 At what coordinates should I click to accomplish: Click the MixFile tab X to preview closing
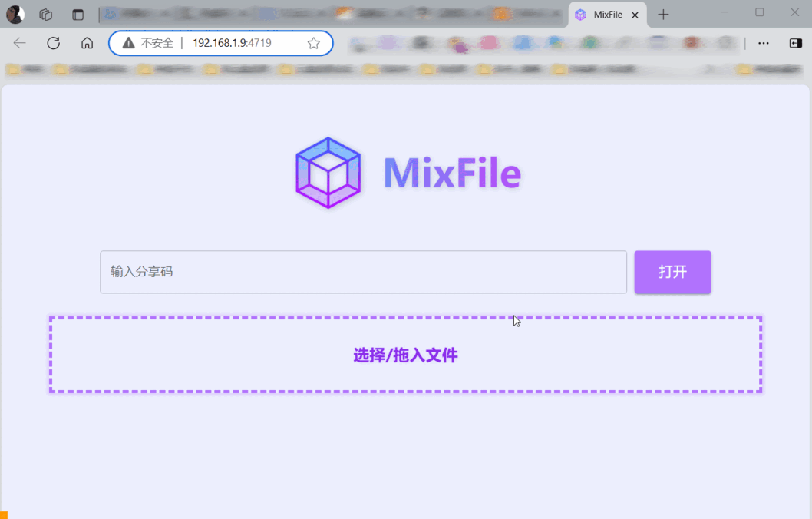pyautogui.click(x=634, y=14)
